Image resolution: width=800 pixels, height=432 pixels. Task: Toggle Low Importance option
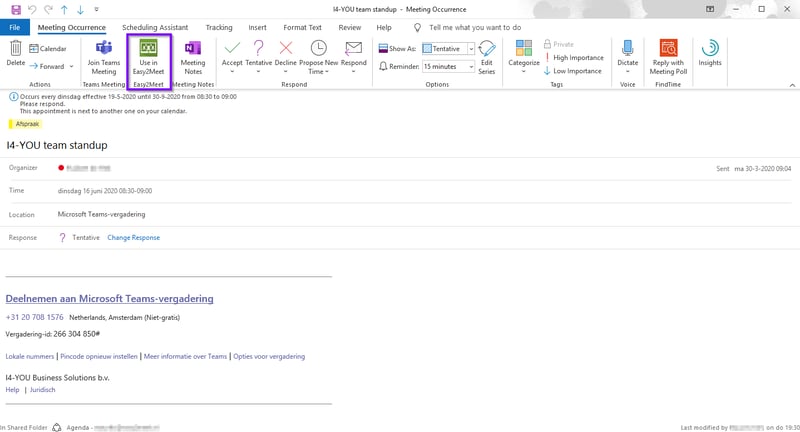pos(572,71)
